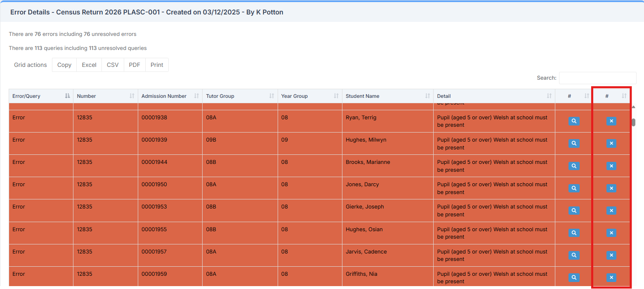Click the Search input field
644x289 pixels.
[x=597, y=78]
